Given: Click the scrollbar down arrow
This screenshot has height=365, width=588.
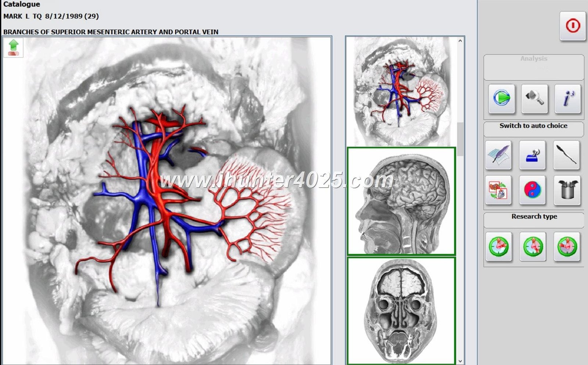Looking at the screenshot, I should pos(459,361).
